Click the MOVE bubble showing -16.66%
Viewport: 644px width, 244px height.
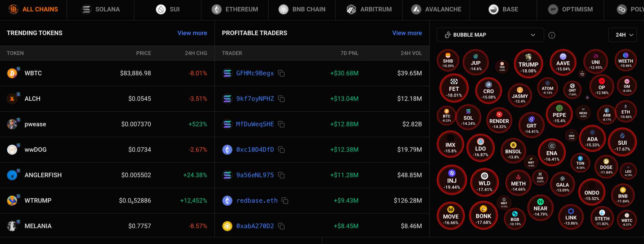(451, 216)
